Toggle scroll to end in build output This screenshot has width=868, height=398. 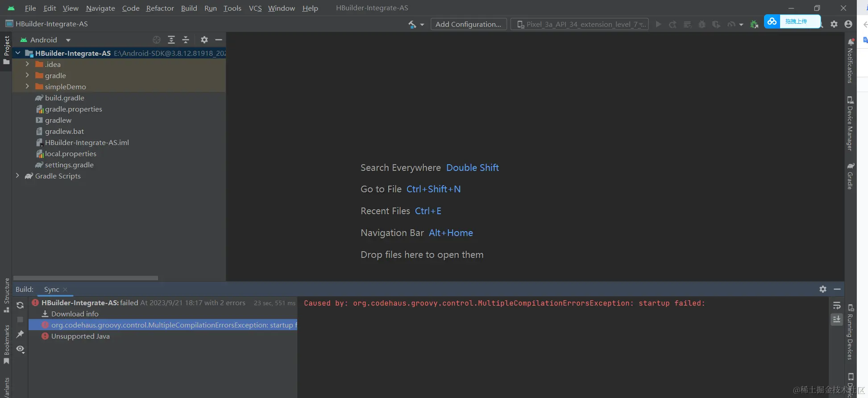837,319
